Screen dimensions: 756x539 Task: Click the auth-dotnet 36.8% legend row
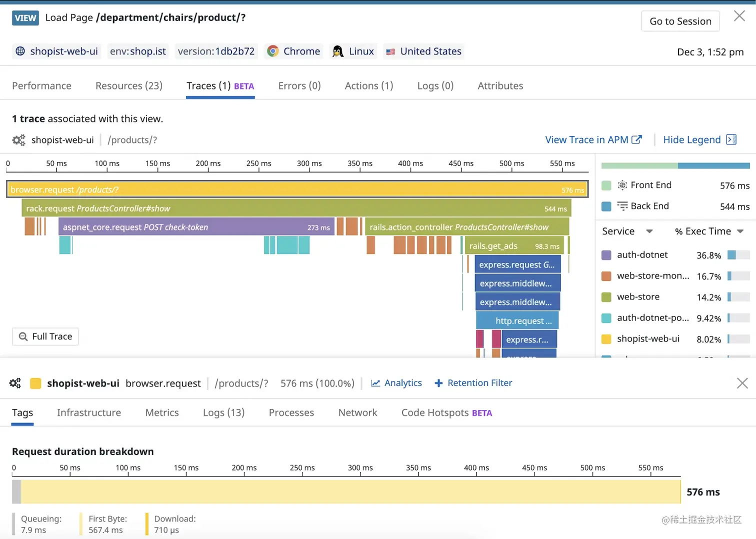(x=675, y=255)
